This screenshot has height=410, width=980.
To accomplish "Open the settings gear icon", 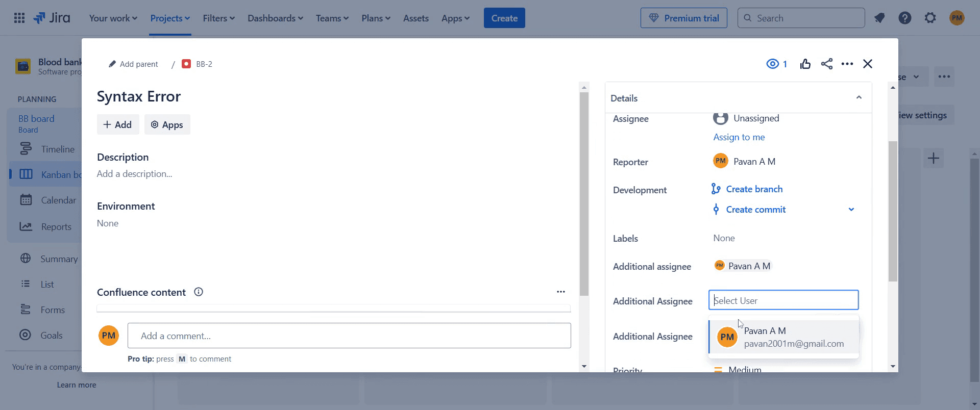I will (930, 18).
